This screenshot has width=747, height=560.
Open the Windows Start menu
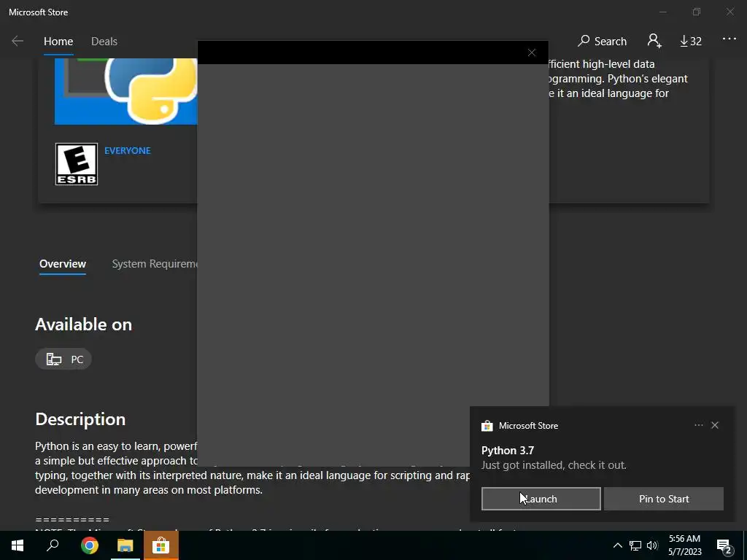(18, 545)
